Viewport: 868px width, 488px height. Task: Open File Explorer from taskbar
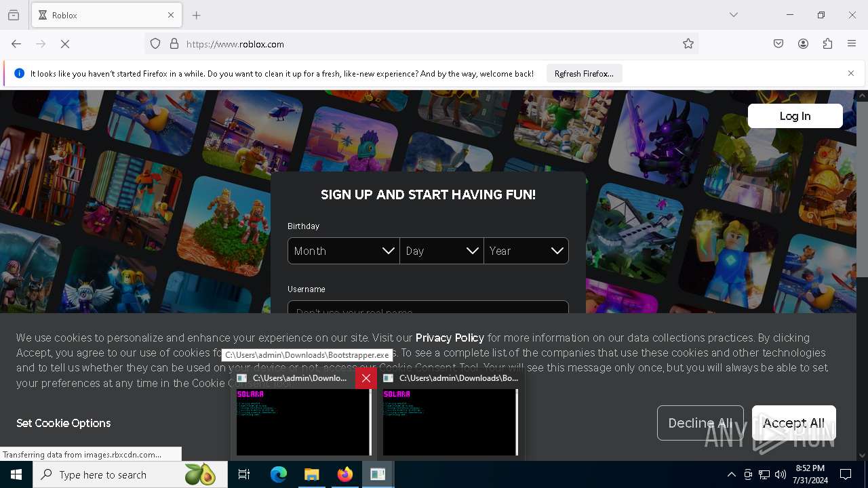312,474
